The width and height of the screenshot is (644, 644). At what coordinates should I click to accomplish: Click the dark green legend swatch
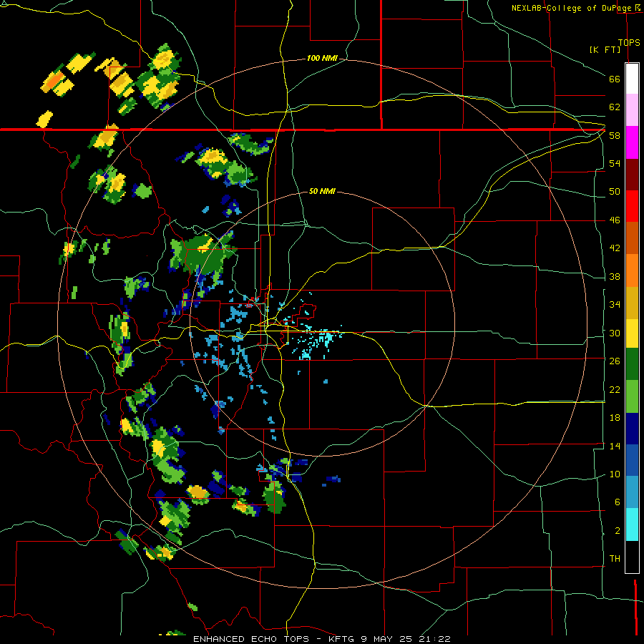coord(632,364)
